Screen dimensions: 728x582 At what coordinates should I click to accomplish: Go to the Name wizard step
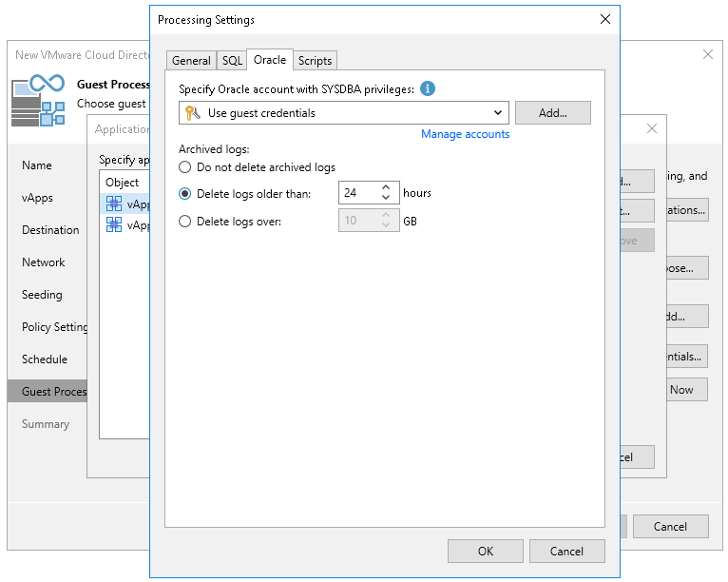tap(37, 165)
